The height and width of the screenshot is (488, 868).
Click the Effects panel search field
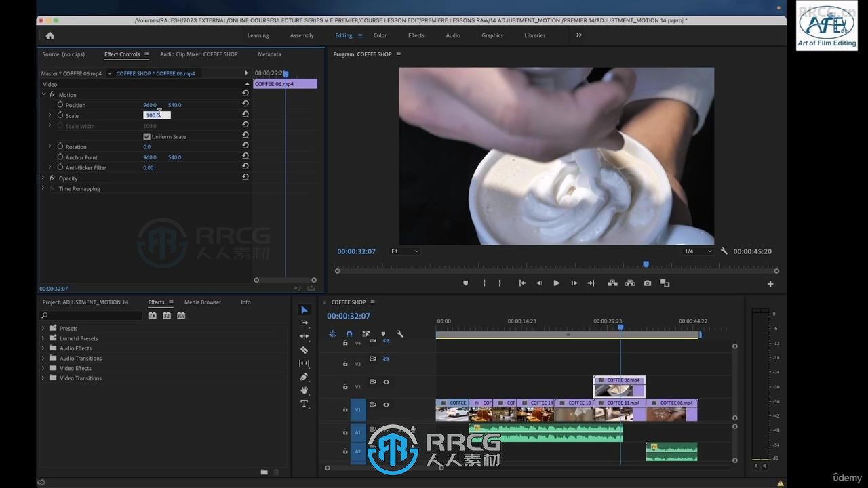pyautogui.click(x=91, y=315)
